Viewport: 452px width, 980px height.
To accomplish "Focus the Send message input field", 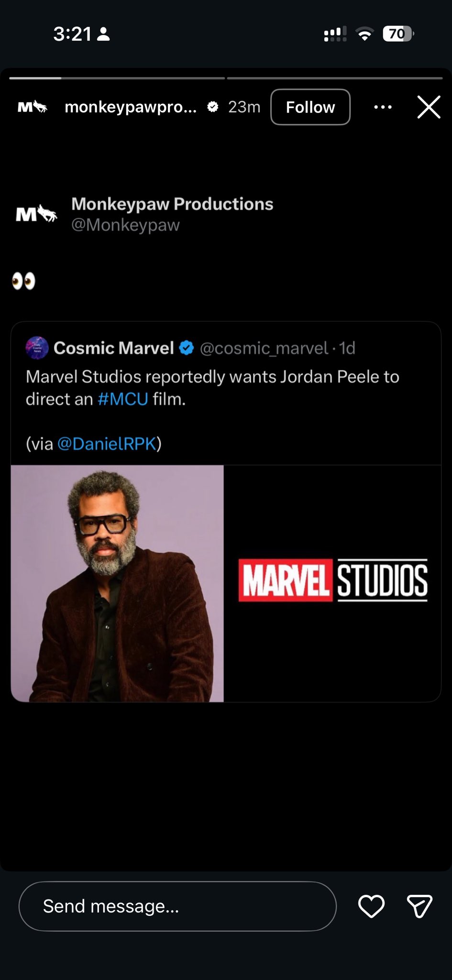I will click(x=177, y=906).
